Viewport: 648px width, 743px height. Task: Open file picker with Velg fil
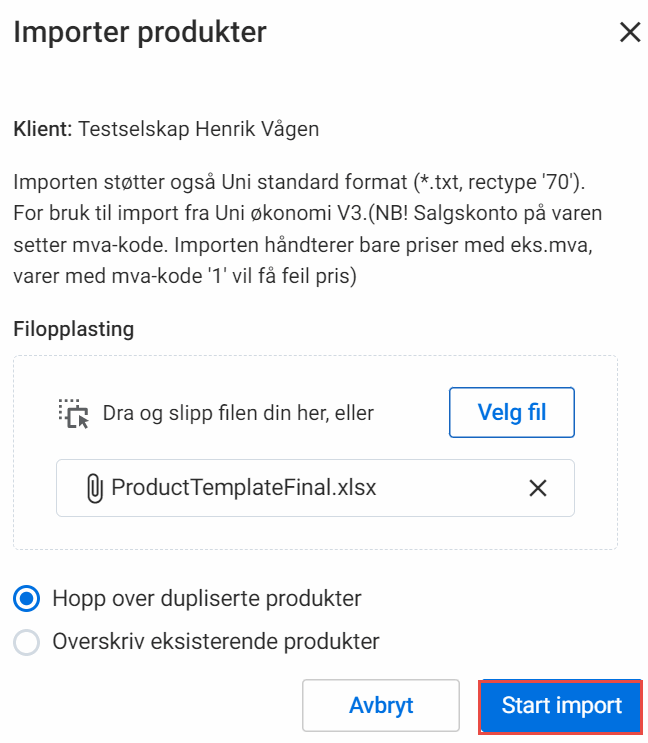(512, 412)
